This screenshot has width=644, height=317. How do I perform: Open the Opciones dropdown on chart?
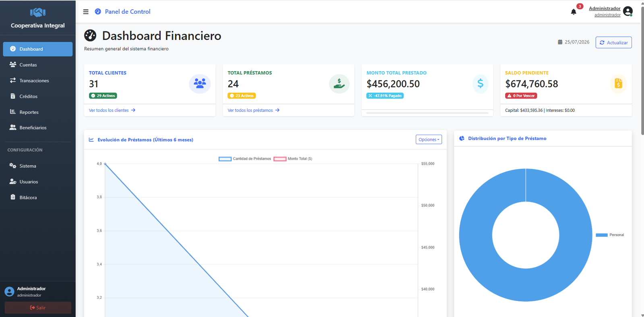429,140
